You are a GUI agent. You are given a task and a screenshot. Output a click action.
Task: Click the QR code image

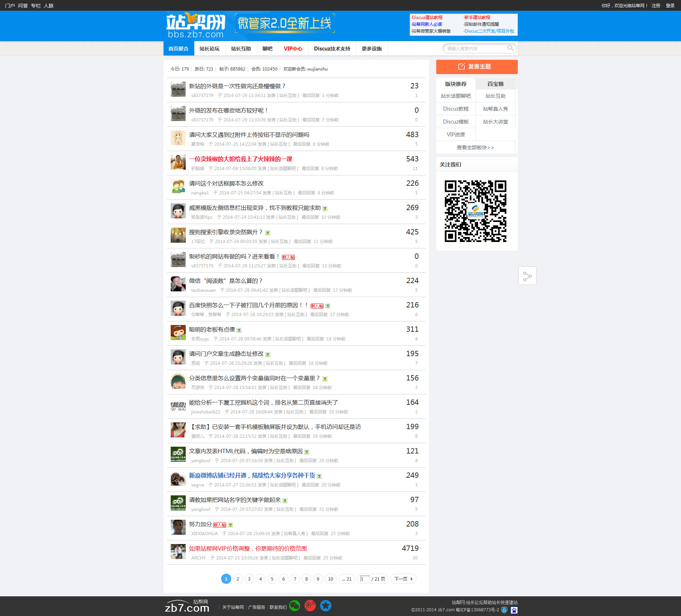coord(476,211)
